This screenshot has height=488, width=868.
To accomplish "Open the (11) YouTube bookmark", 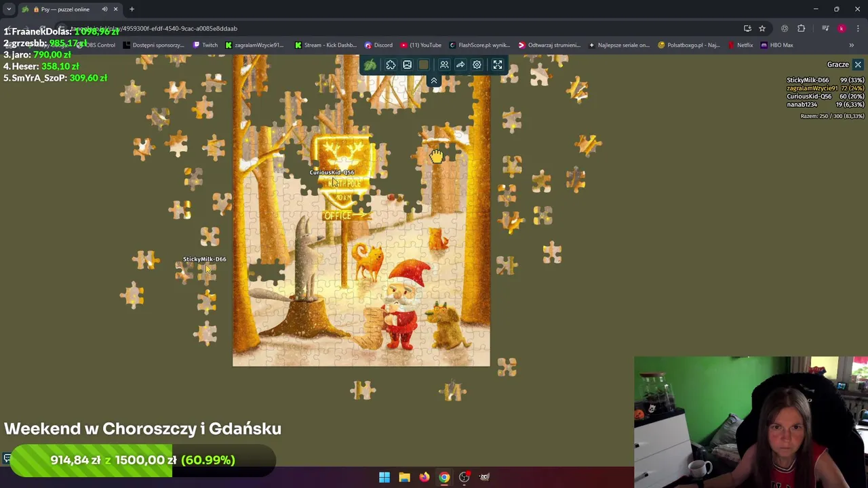I will [420, 45].
